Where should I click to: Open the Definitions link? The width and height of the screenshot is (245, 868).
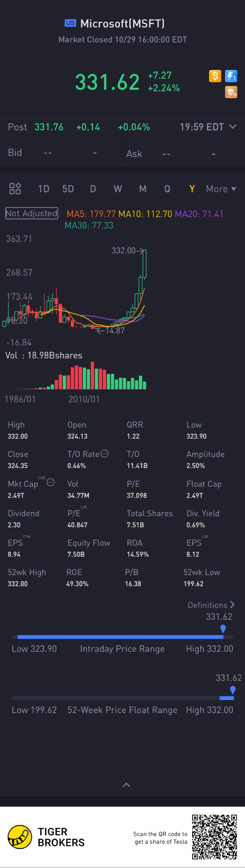[x=211, y=605]
